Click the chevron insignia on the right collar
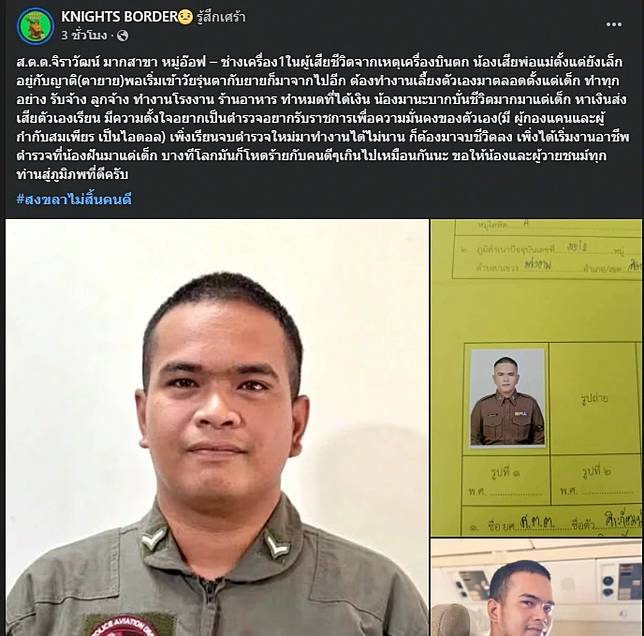The image size is (644, 636). [x=276, y=543]
